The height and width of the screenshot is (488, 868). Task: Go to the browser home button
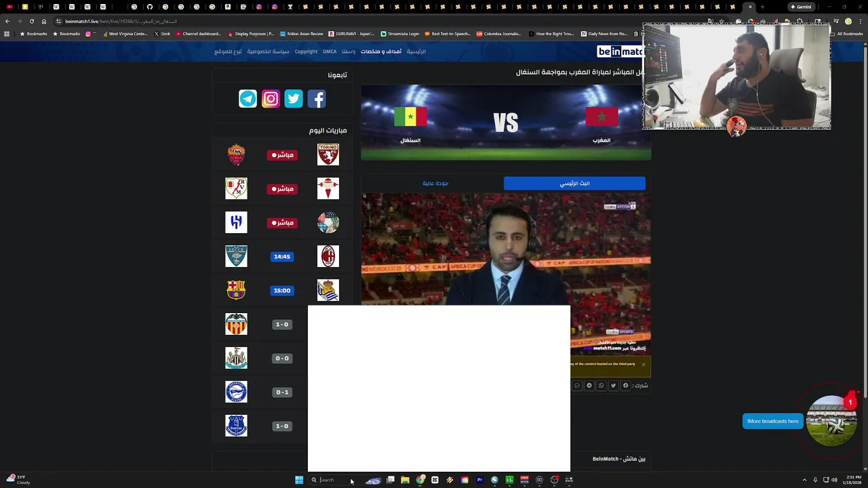pyautogui.click(x=44, y=21)
